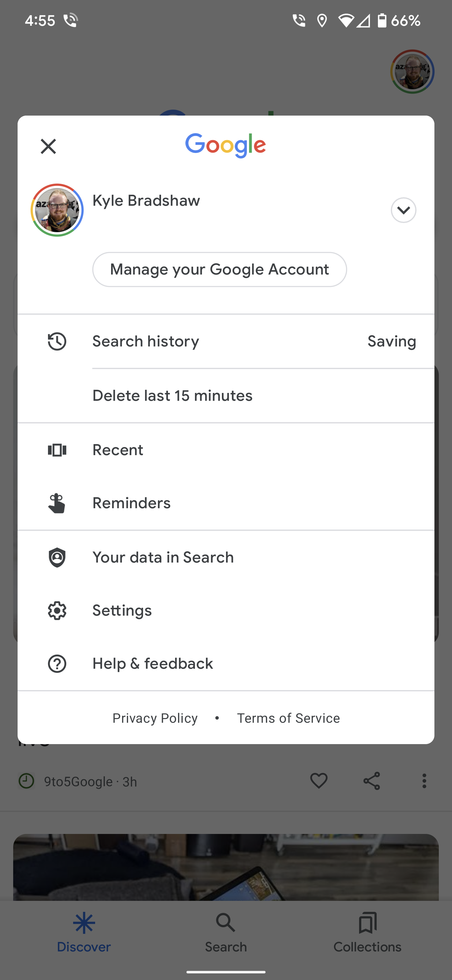Tap the Saving status label
Image resolution: width=452 pixels, height=980 pixels.
point(391,341)
